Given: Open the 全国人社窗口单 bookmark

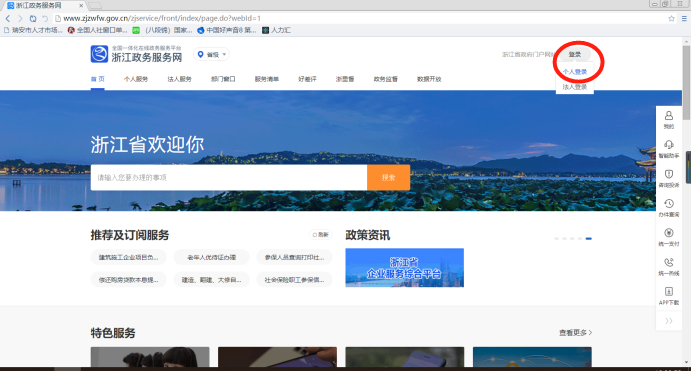Looking at the screenshot, I should [x=98, y=30].
